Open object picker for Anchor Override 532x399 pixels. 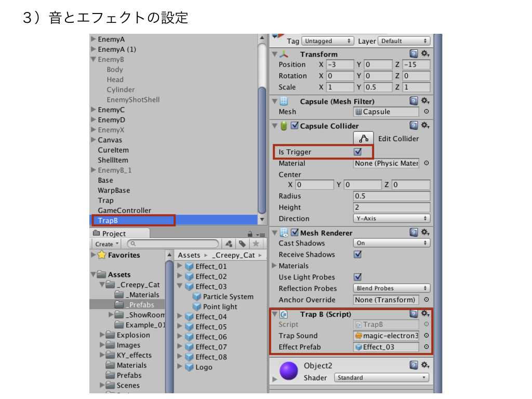(x=427, y=300)
